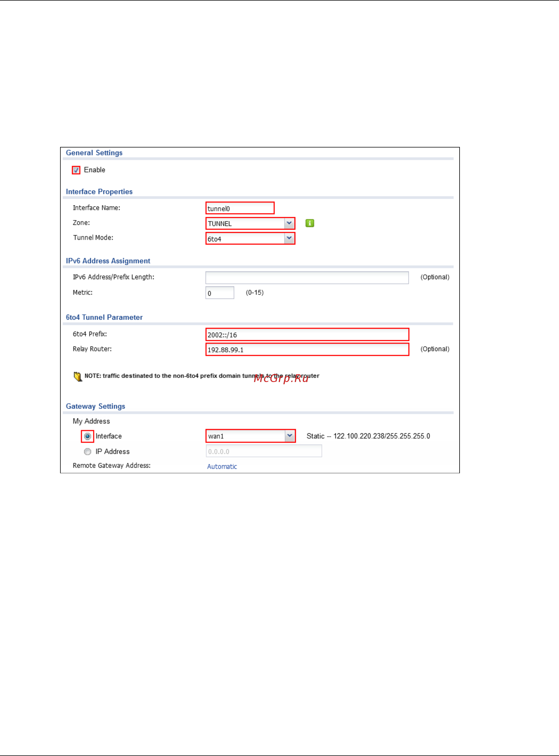Click the green info icon beside Zone
This screenshot has width=559, height=756.
tap(310, 223)
